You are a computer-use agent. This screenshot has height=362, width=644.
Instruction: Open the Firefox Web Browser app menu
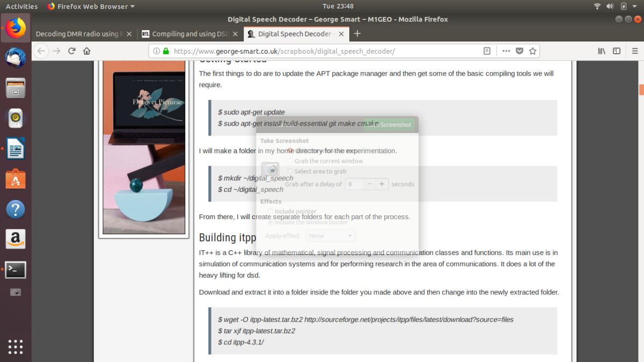pos(91,6)
